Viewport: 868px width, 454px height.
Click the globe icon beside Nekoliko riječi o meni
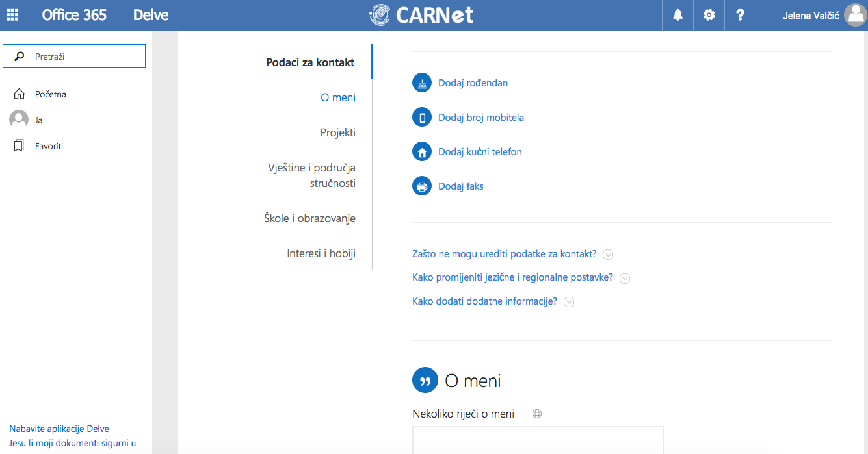click(537, 414)
